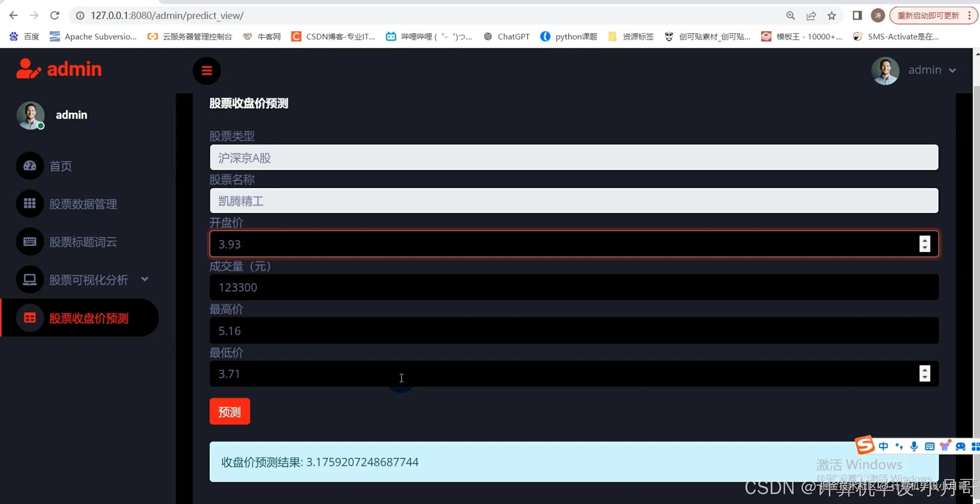Image resolution: width=980 pixels, height=504 pixels.
Task: Expand the 股票可视化分析 submenu chevron
Action: coord(145,279)
